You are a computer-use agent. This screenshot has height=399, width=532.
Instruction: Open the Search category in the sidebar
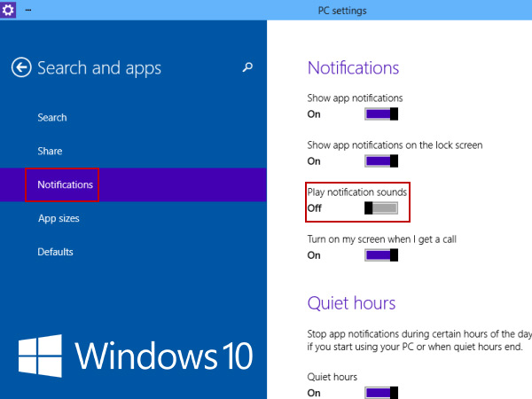pyautogui.click(x=51, y=118)
